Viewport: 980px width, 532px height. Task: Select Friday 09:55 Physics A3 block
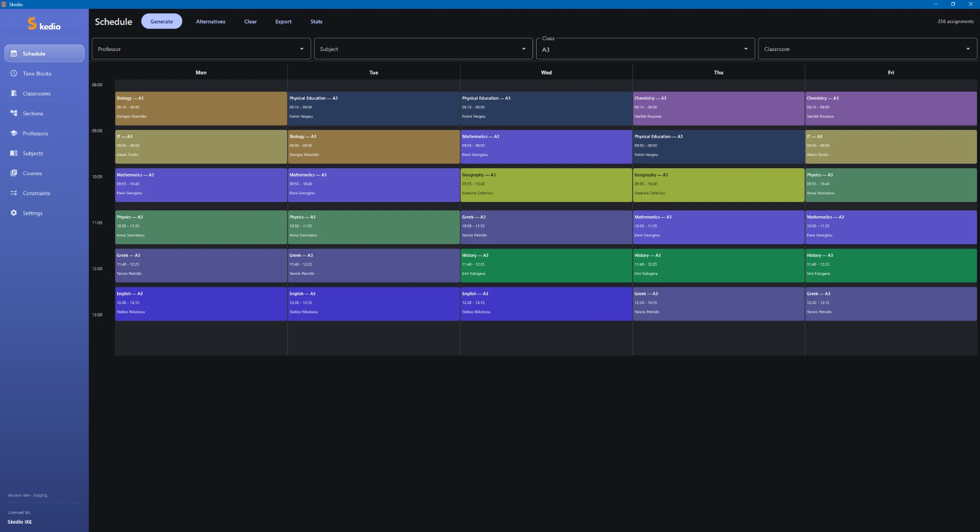[891, 185]
